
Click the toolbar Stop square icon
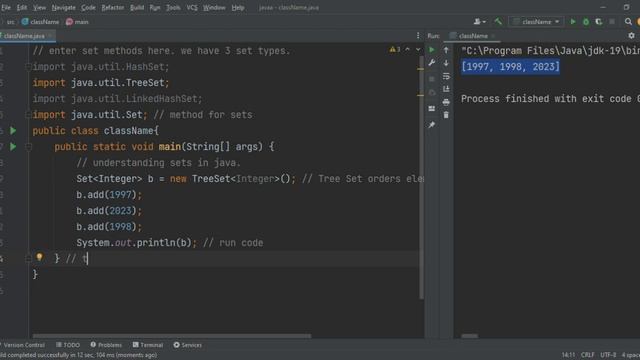(x=612, y=22)
